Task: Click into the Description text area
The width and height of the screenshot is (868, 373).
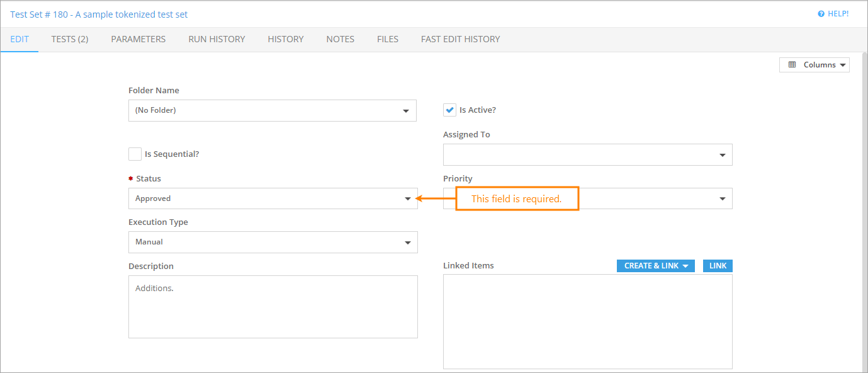Action: pos(273,307)
